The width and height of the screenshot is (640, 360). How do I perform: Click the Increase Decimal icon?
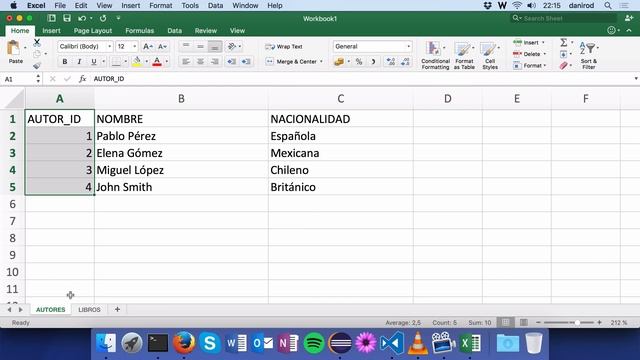(x=391, y=62)
